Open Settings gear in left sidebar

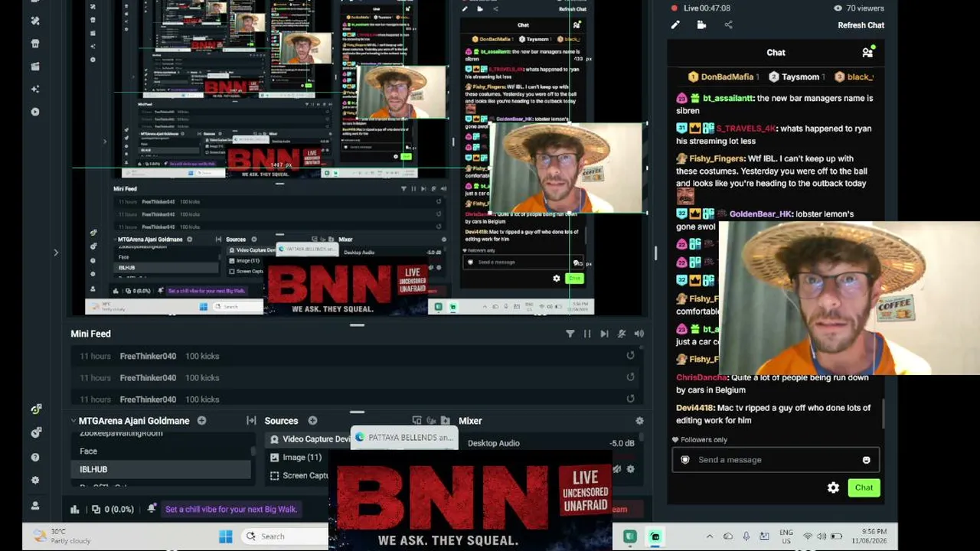coord(35,481)
